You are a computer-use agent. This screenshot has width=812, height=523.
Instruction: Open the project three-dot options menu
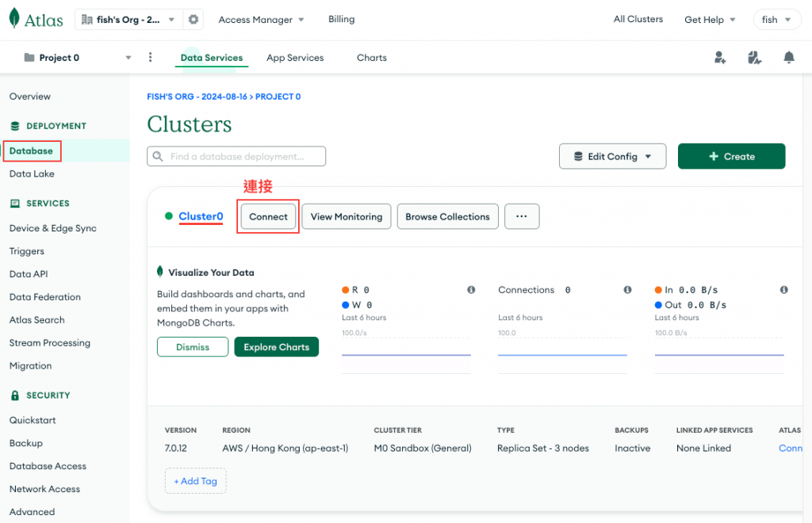[x=150, y=57]
